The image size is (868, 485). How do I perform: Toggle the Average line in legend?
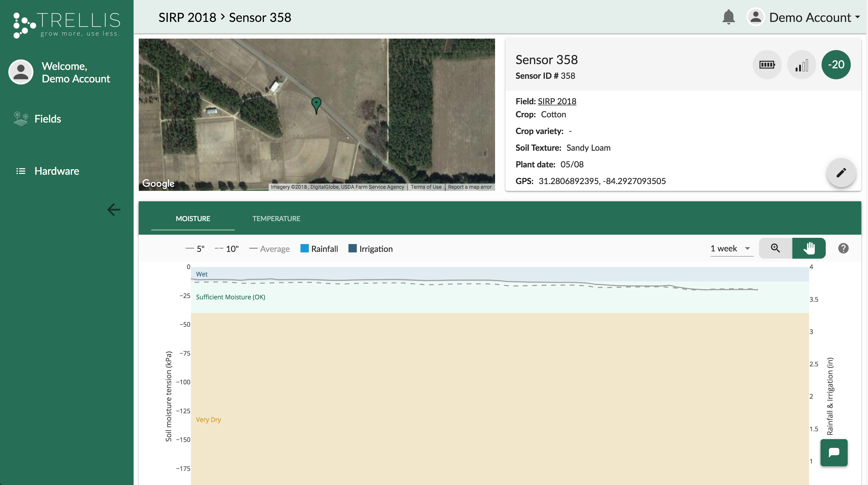pos(270,249)
